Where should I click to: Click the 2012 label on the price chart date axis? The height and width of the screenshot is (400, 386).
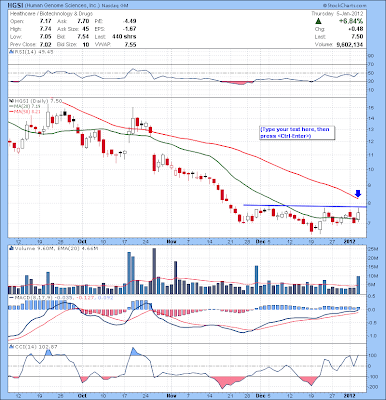coord(349,241)
